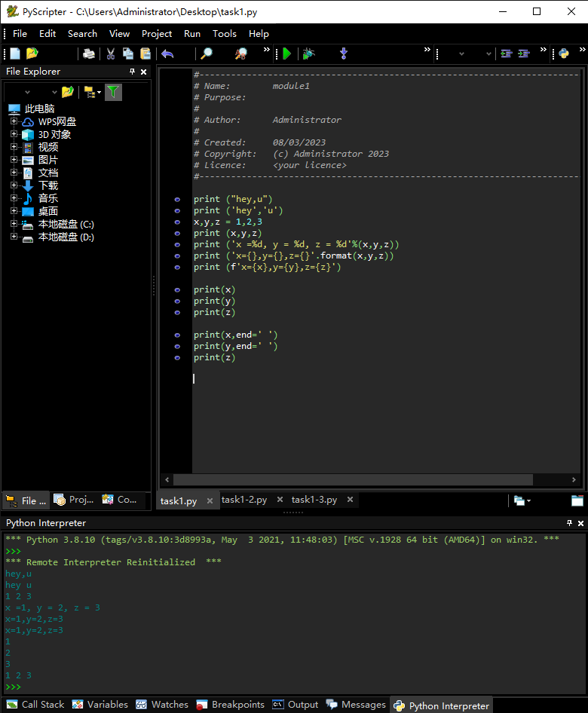
Task: Cut selection with the scissors icon
Action: (x=111, y=54)
